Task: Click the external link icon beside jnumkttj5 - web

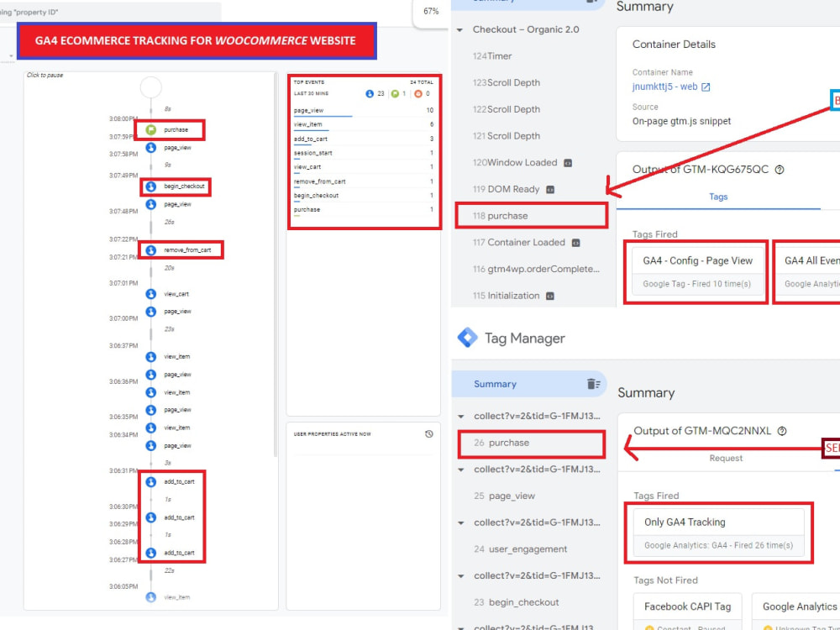Action: pyautogui.click(x=706, y=87)
